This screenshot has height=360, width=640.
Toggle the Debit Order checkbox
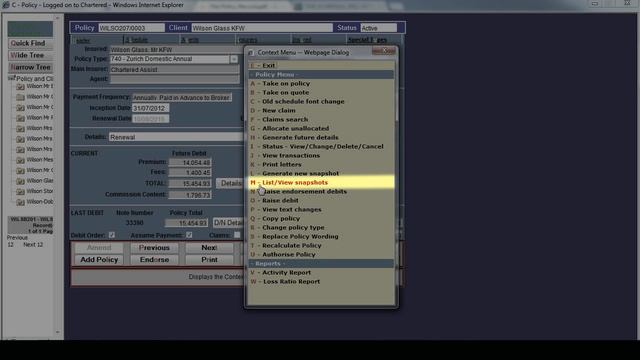pos(111,235)
